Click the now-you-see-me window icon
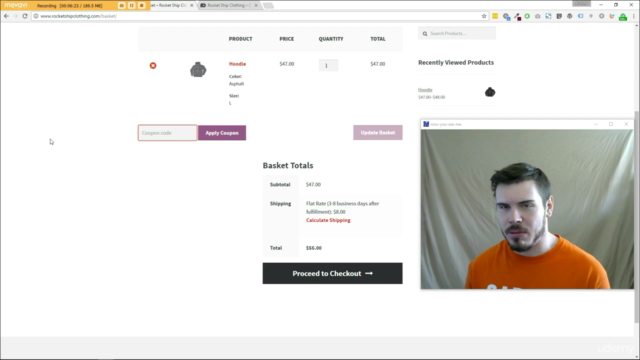This screenshot has height=360, width=640. point(426,124)
